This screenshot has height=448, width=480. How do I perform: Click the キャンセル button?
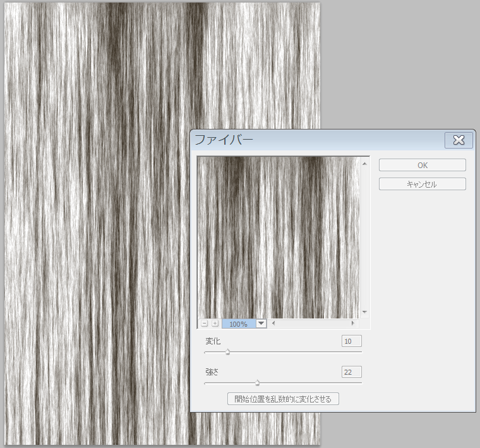click(x=422, y=184)
